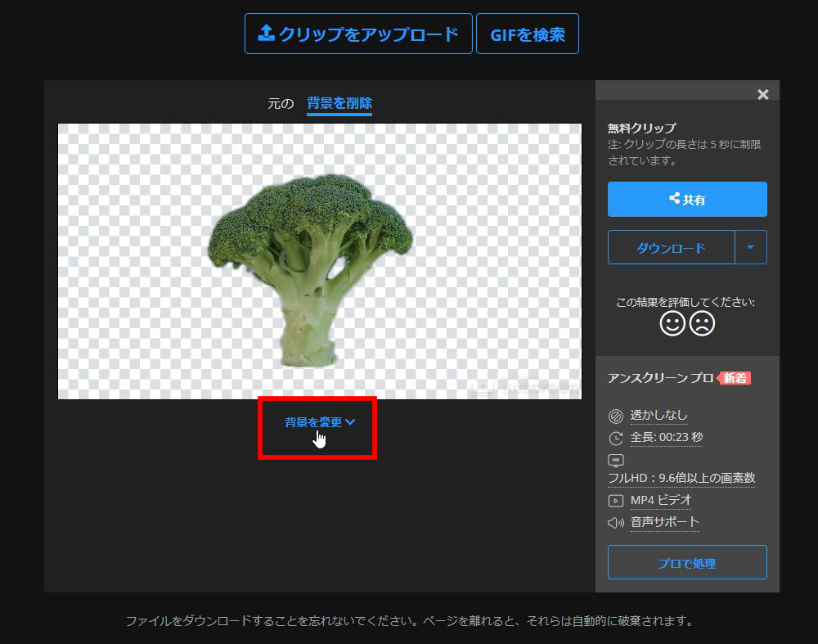Click the upload icon on クリップをアップロード button

click(266, 33)
